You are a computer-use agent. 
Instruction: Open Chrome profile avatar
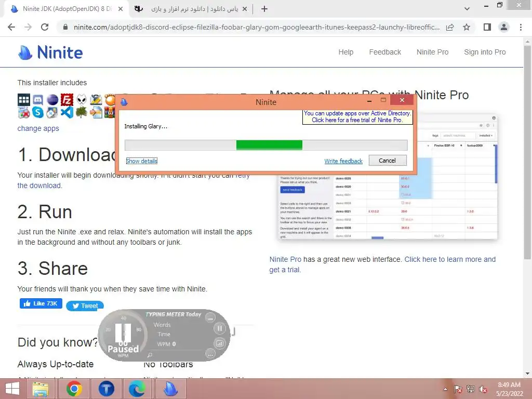[504, 27]
